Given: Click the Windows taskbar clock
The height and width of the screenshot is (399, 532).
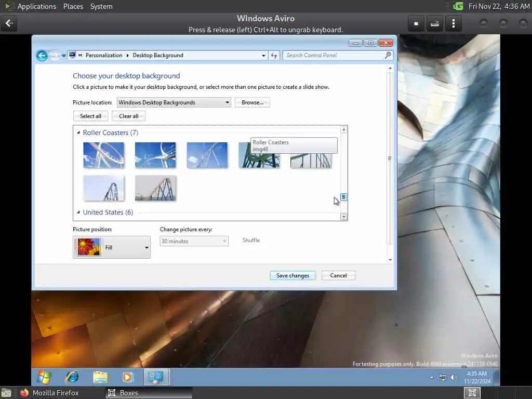Looking at the screenshot, I should tap(477, 377).
